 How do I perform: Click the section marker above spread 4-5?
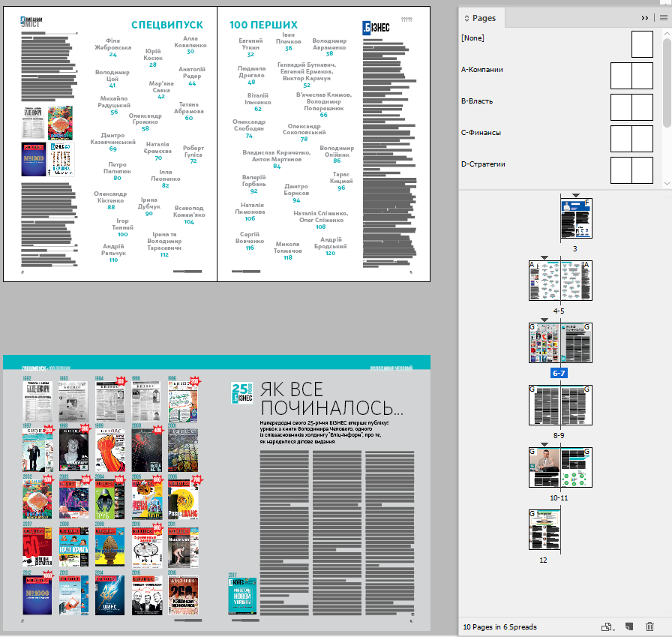[544, 257]
